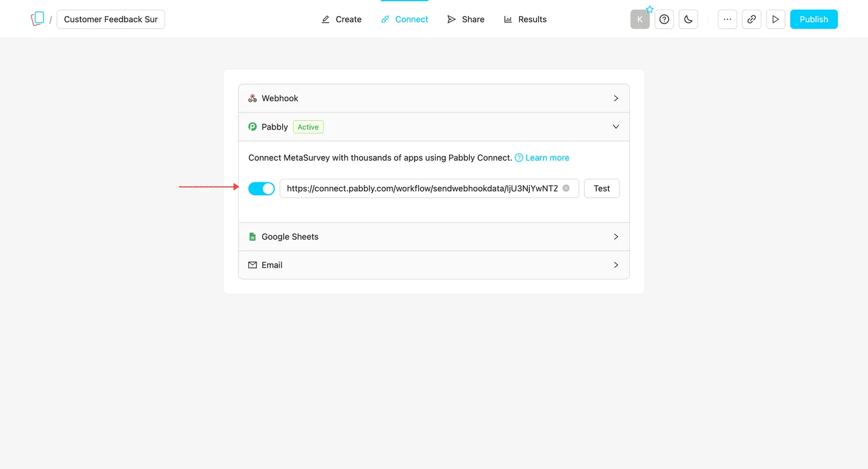Click the star badge on avatar
This screenshot has width=868, height=469.
click(650, 9)
